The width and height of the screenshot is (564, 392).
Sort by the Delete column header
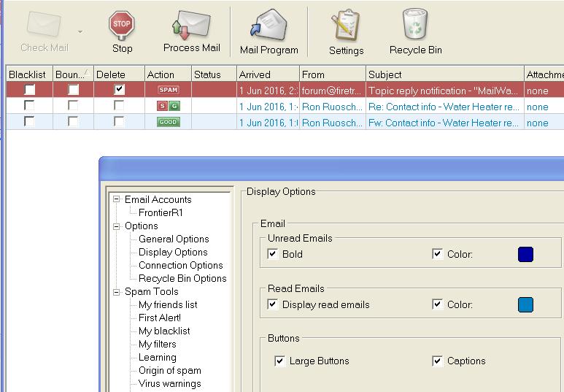pyautogui.click(x=119, y=74)
